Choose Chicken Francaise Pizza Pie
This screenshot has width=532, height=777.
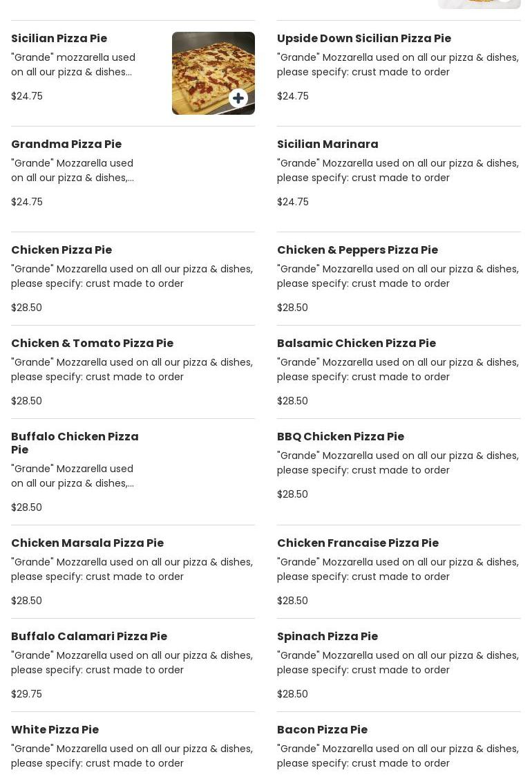click(x=357, y=543)
